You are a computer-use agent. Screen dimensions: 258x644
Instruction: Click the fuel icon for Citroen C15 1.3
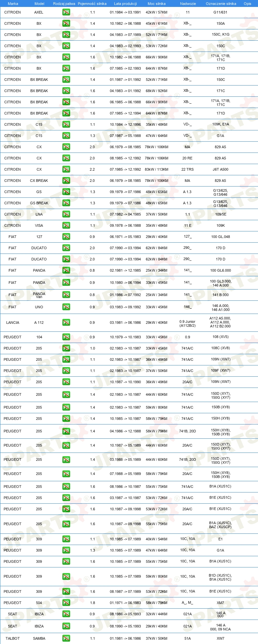pos(66,136)
